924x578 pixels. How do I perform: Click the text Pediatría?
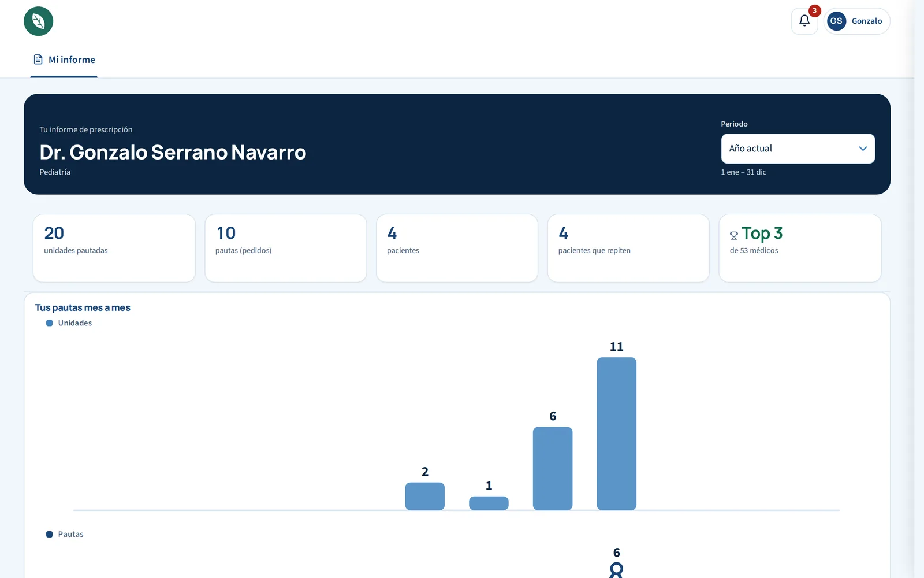(55, 172)
